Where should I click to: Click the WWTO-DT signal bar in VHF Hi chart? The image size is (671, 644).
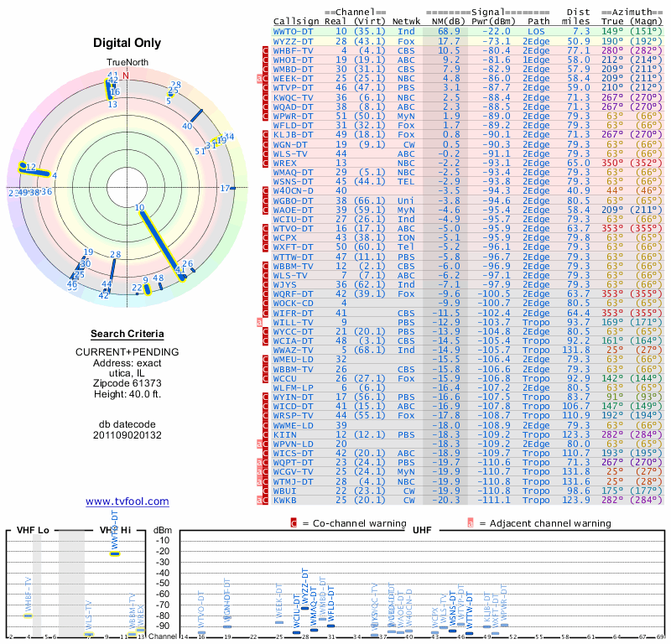[x=115, y=553]
